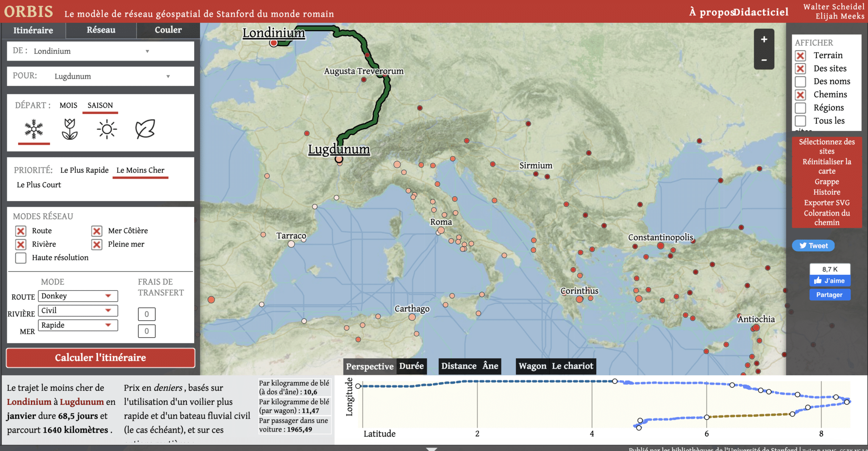Screen dimensions: 868x451
Task: Click the river transfer cost input field
Action: 147,314
